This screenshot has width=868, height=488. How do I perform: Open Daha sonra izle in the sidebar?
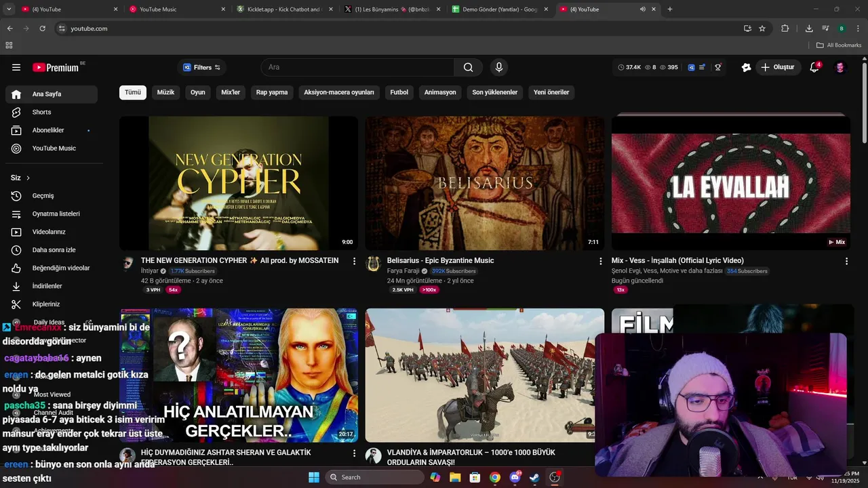coord(52,250)
